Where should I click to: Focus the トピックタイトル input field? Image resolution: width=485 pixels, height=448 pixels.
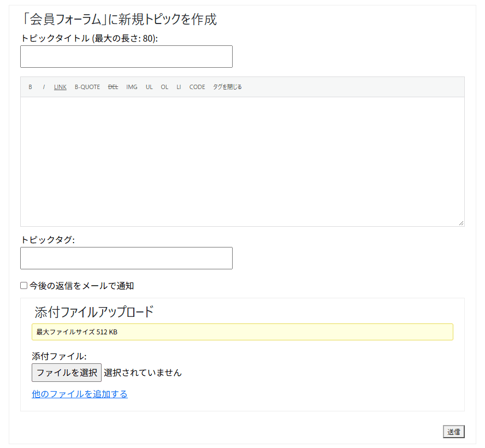click(x=126, y=57)
